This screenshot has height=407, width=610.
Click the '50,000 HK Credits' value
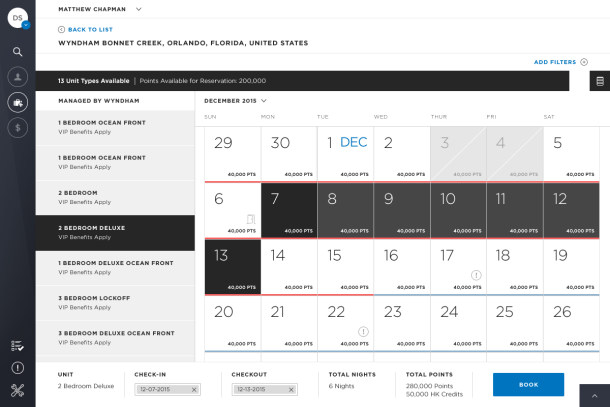(x=435, y=394)
